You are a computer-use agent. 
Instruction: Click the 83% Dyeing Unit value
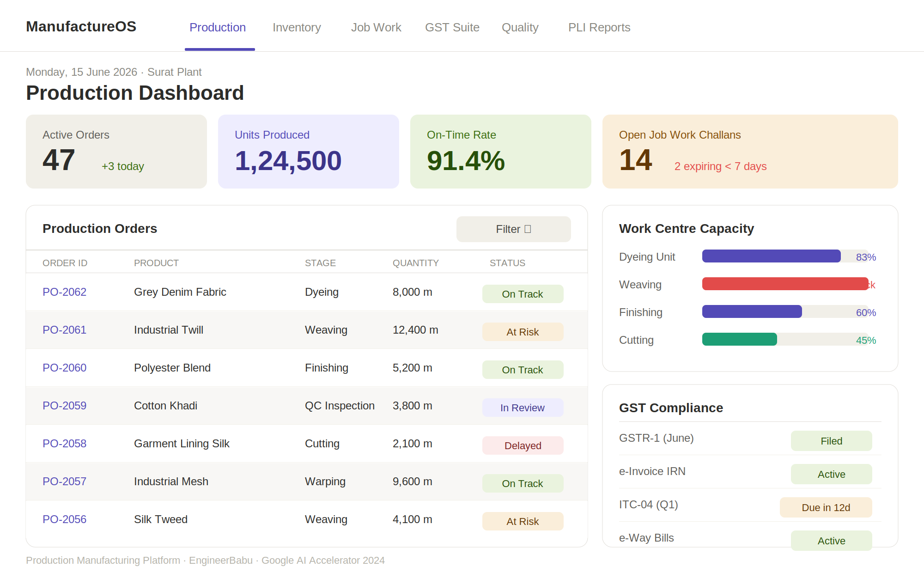pos(866,257)
